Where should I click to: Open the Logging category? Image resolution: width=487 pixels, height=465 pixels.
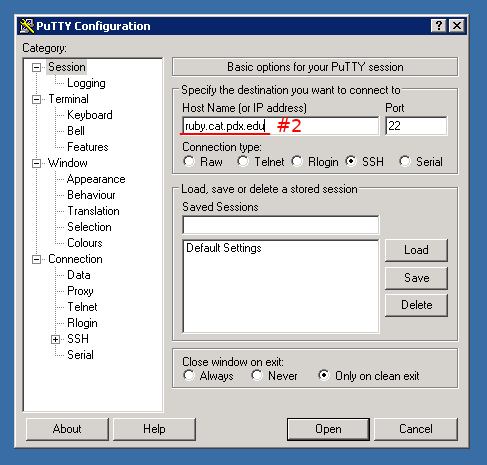(86, 83)
